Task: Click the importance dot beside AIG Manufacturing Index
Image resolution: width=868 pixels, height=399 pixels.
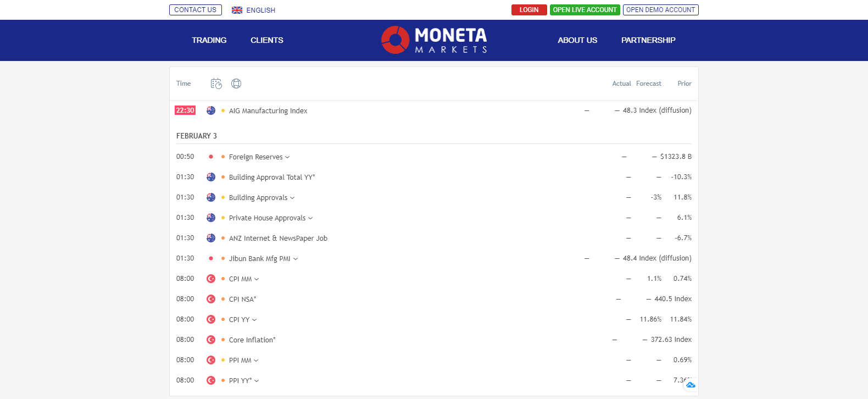Action: coord(222,110)
